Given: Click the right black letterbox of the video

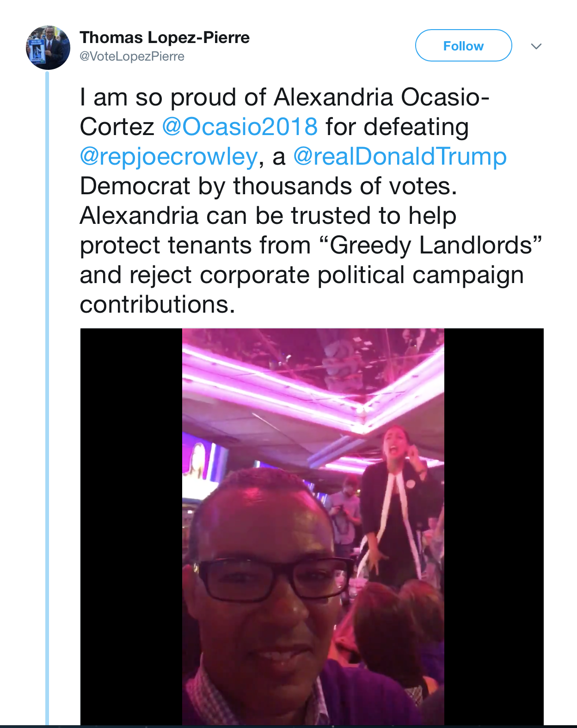Looking at the screenshot, I should tap(494, 527).
